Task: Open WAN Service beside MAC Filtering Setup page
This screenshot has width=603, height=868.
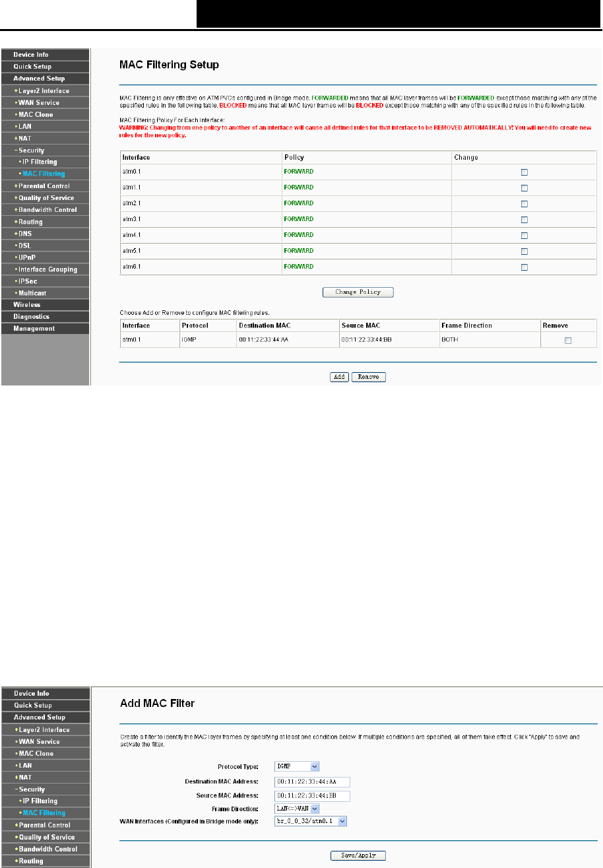Action: [x=45, y=102]
